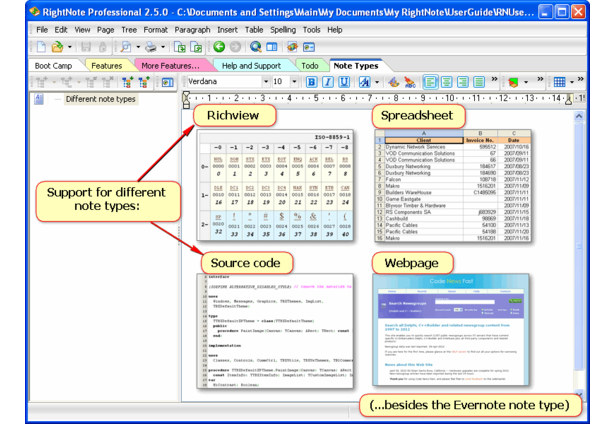Toggle bold formatting
The height and width of the screenshot is (424, 615).
pos(311,82)
